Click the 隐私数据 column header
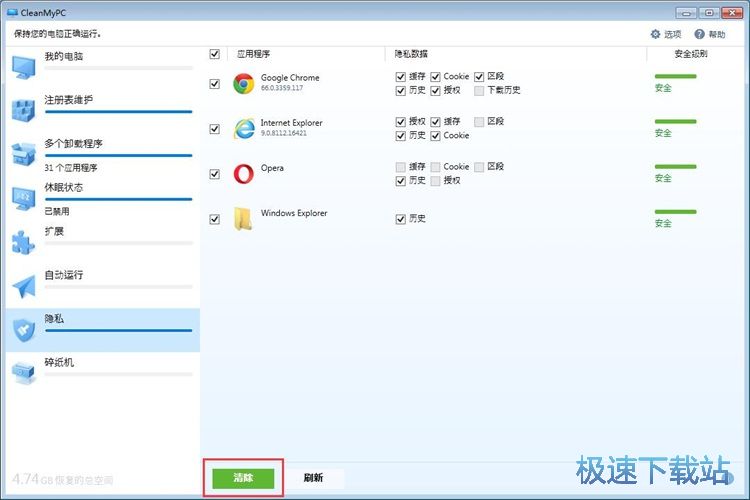This screenshot has width=750, height=500. point(411,54)
